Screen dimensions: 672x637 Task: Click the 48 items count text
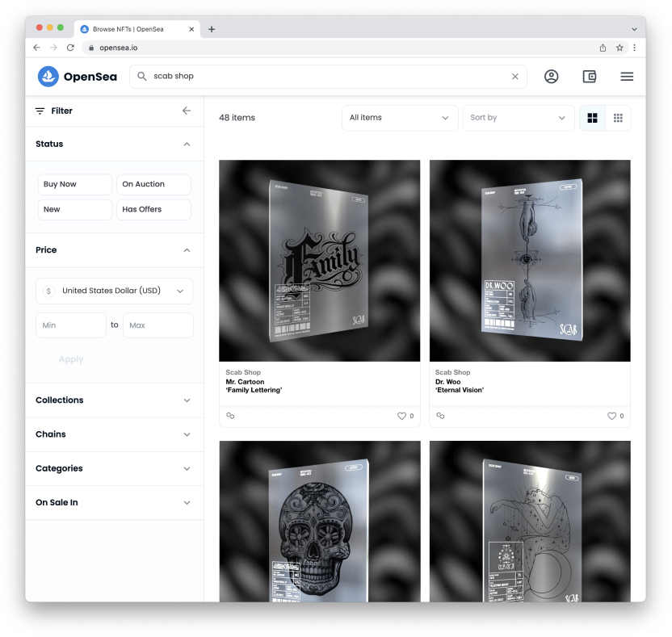tap(237, 118)
